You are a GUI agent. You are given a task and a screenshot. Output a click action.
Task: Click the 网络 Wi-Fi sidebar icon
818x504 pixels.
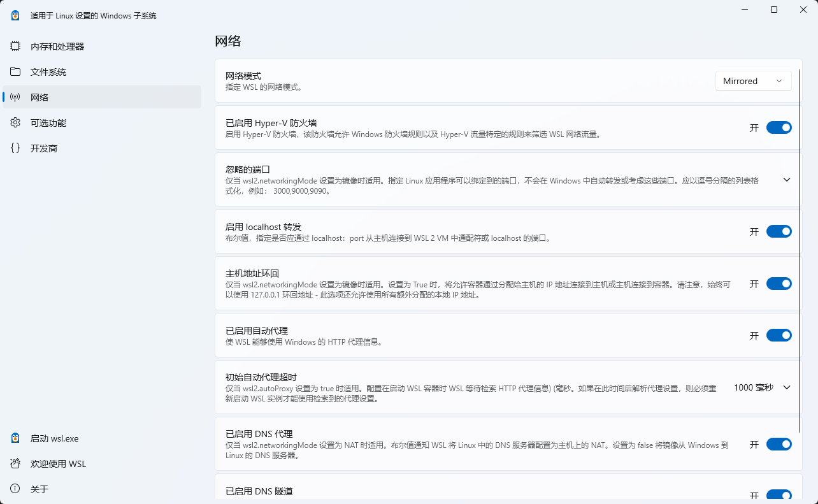[15, 97]
